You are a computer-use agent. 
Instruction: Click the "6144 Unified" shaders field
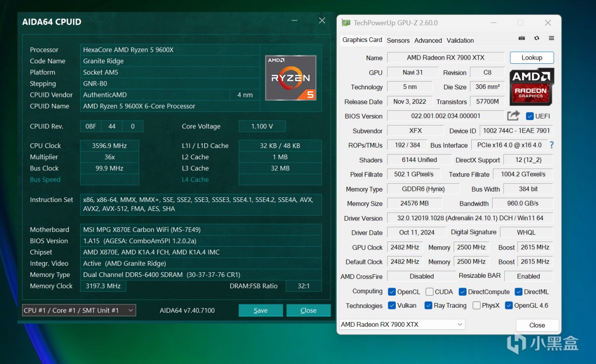click(419, 160)
